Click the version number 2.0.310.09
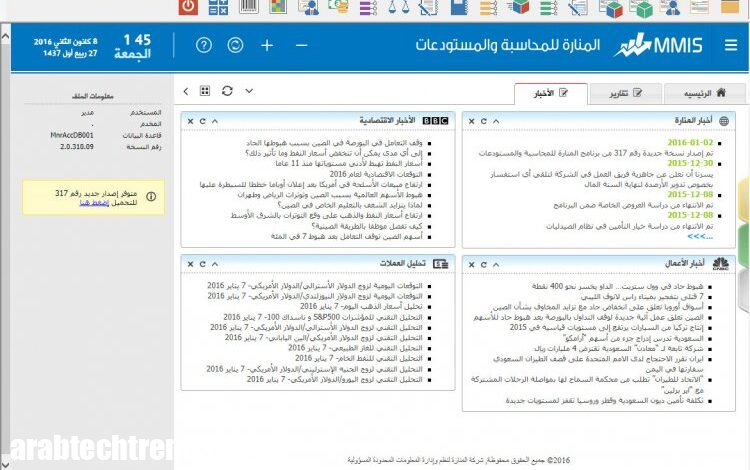 (x=77, y=147)
